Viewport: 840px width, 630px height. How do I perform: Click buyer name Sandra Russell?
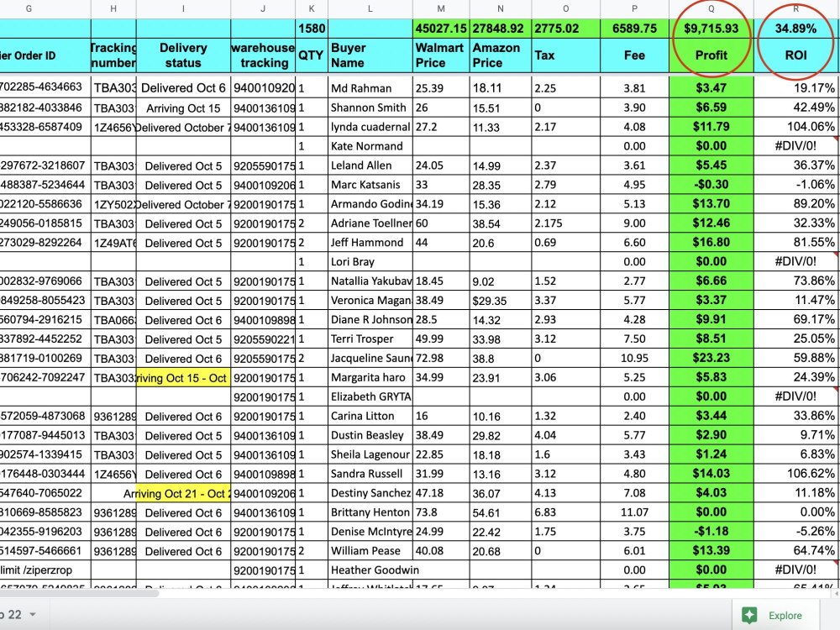tap(366, 474)
